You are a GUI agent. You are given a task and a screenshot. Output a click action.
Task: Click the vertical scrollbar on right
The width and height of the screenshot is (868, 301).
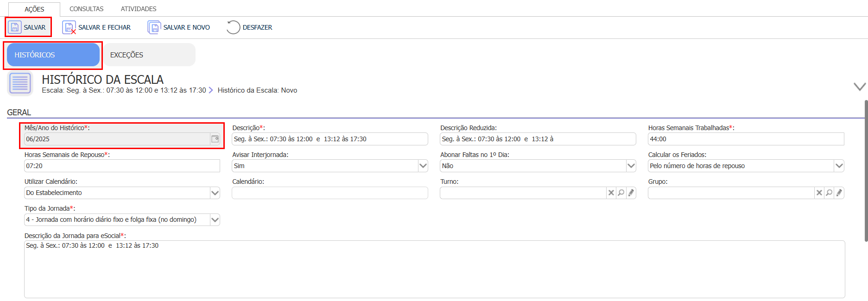(x=866, y=170)
